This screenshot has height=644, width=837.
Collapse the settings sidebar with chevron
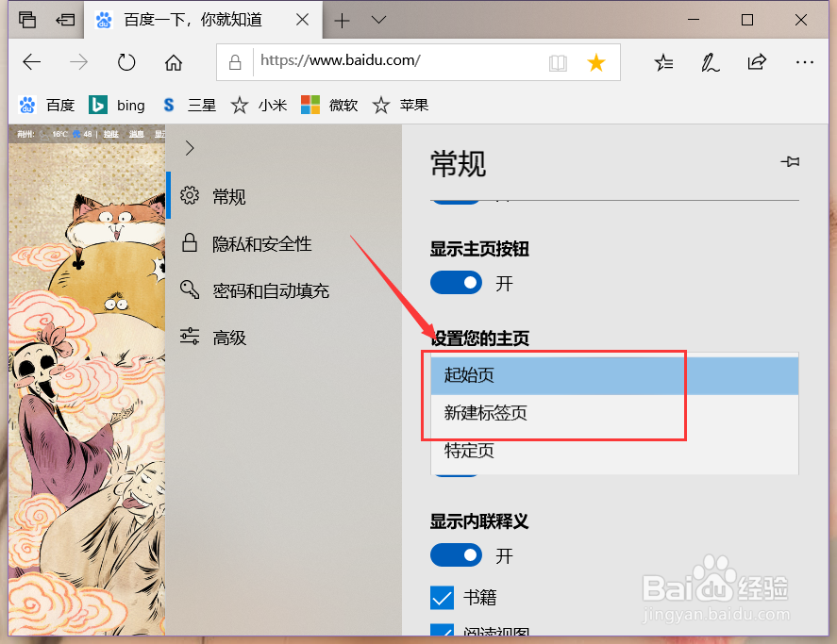pos(190,148)
